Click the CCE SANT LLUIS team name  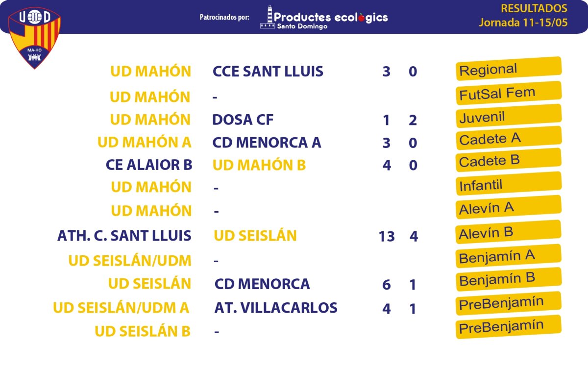[x=268, y=72]
